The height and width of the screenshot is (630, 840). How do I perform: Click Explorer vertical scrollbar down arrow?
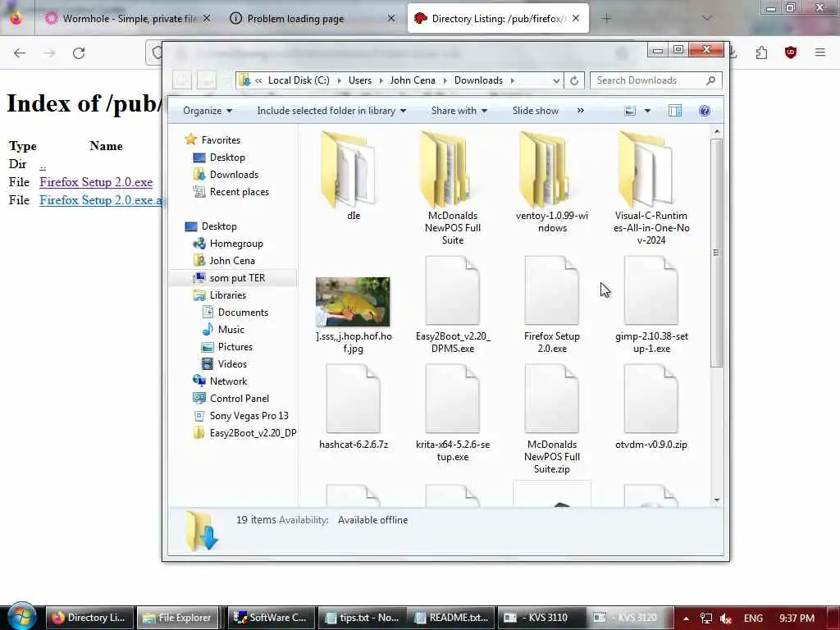pyautogui.click(x=717, y=500)
